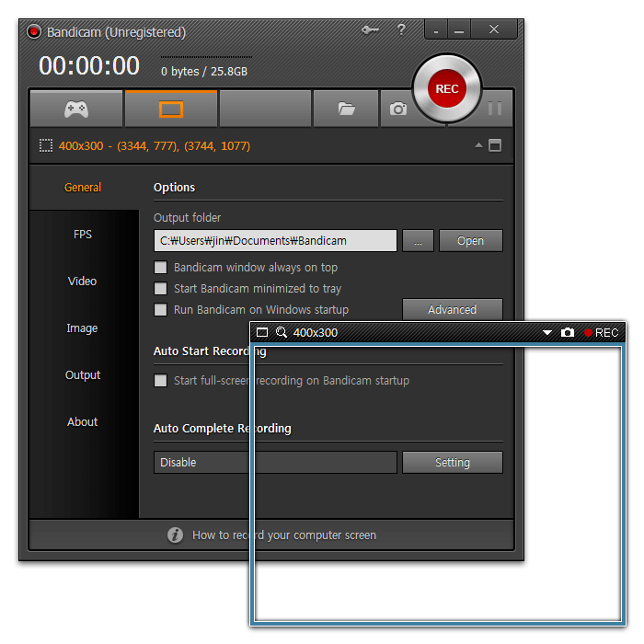Take snapshot with the capture frame camera icon
644x644 pixels.
568,332
